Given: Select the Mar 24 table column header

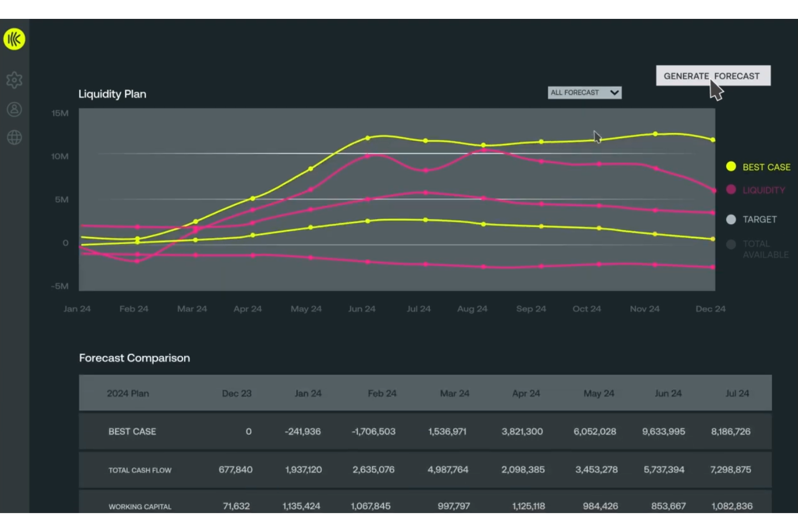Looking at the screenshot, I should click(455, 393).
